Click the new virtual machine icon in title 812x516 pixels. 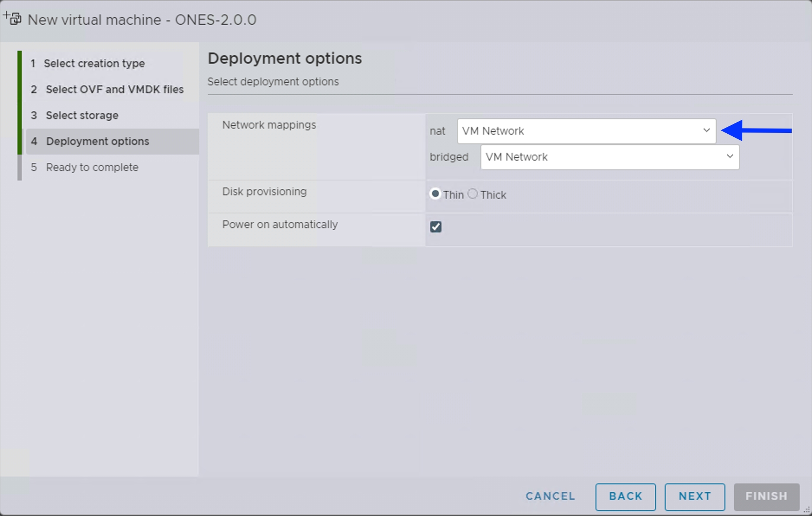pyautogui.click(x=13, y=19)
